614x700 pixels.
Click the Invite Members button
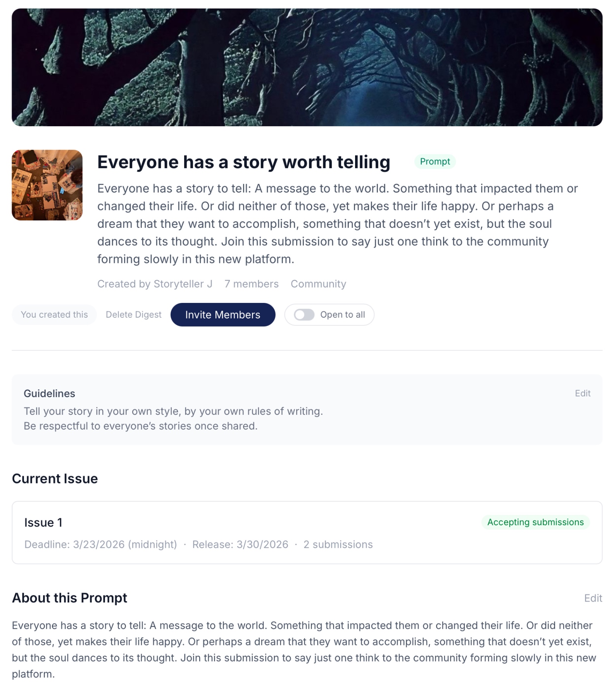coord(222,315)
